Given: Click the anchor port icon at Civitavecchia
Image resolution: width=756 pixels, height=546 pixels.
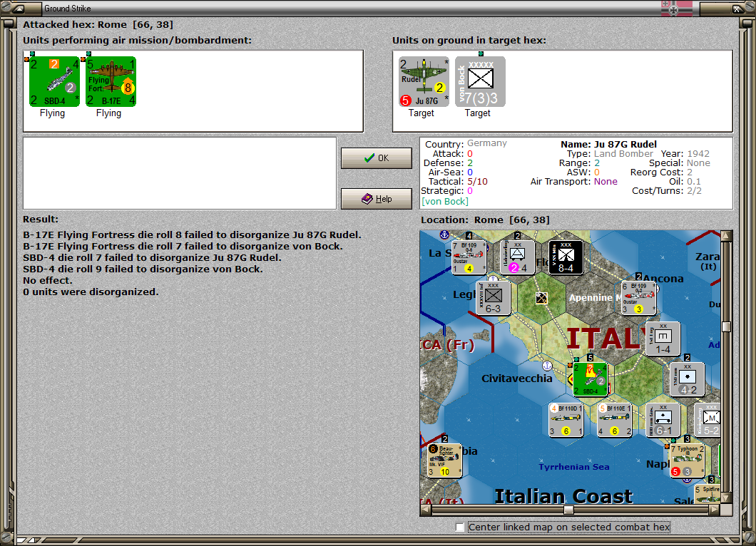Looking at the screenshot, I should click(547, 365).
